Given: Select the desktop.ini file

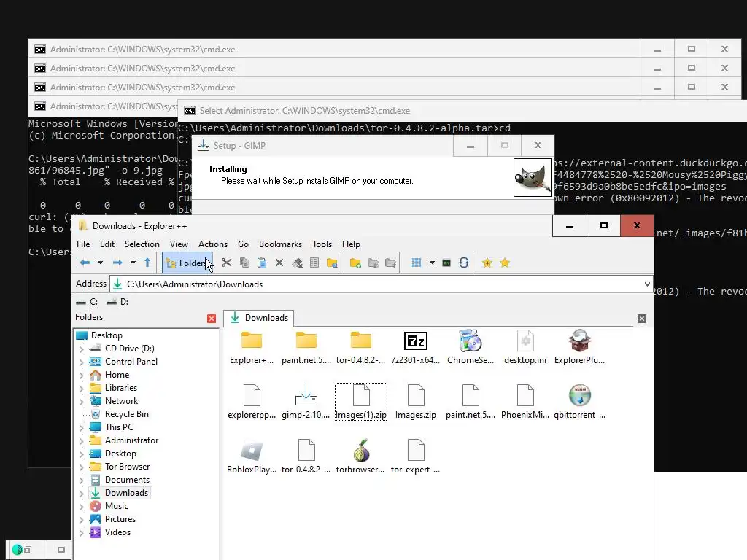Looking at the screenshot, I should pyautogui.click(x=525, y=347).
